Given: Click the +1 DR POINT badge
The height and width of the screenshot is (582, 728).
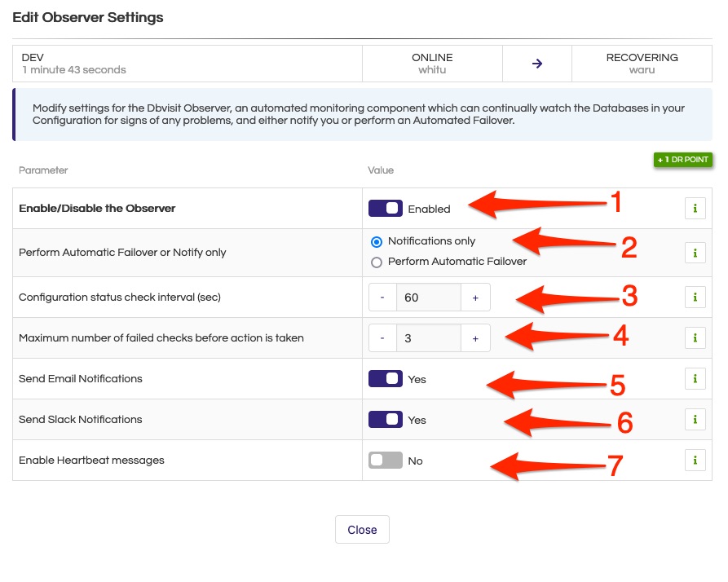Looking at the screenshot, I should point(682,160).
